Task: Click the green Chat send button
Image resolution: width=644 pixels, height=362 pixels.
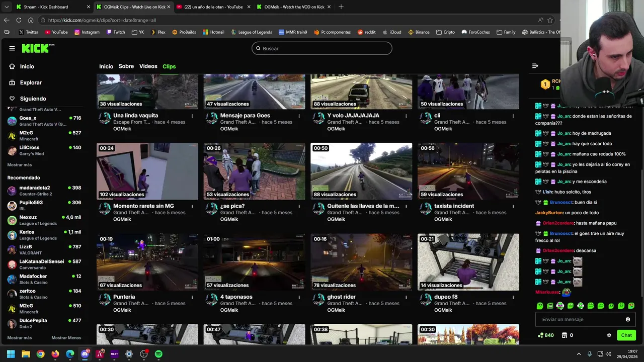Action: tap(626, 335)
